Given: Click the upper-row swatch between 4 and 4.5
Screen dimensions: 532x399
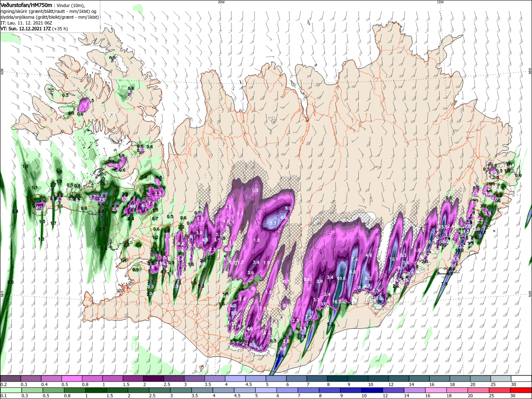Looking at the screenshot, I should (x=235, y=379).
